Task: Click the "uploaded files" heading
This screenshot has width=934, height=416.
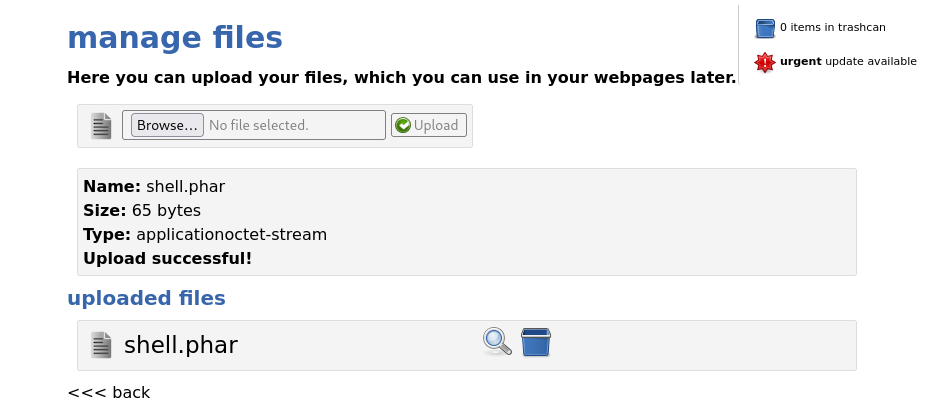Action: [147, 298]
